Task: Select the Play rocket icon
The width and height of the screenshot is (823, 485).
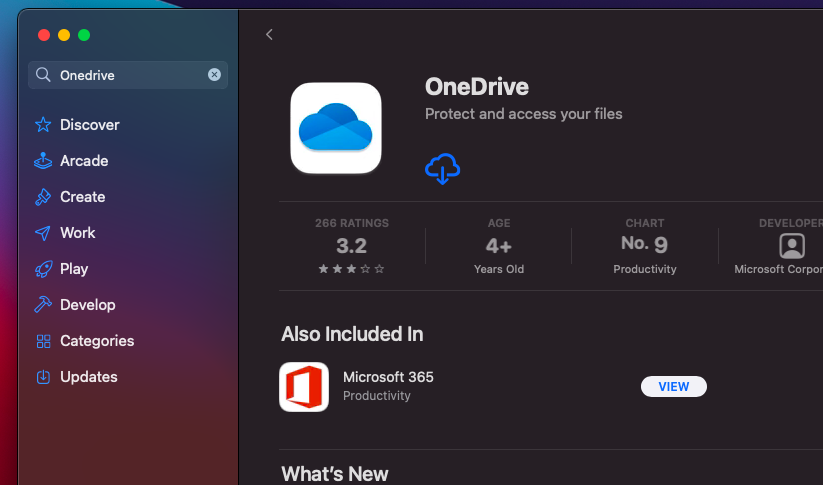Action: (43, 269)
